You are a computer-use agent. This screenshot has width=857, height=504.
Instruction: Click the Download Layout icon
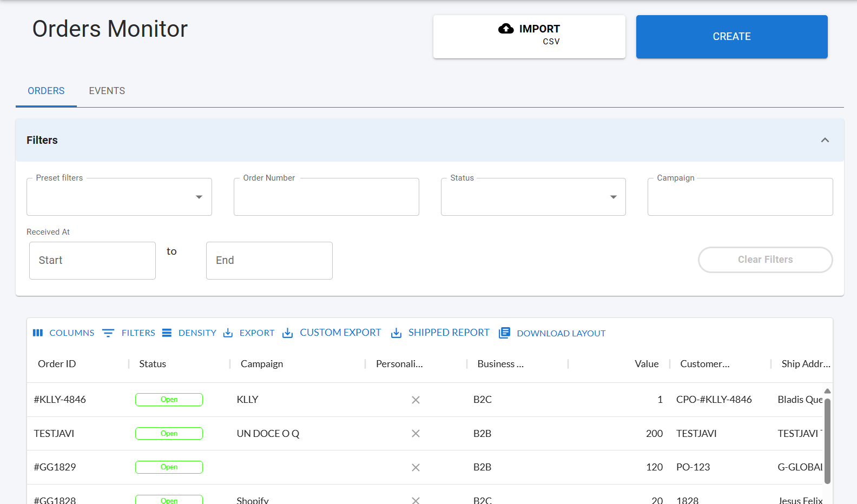[x=504, y=333]
